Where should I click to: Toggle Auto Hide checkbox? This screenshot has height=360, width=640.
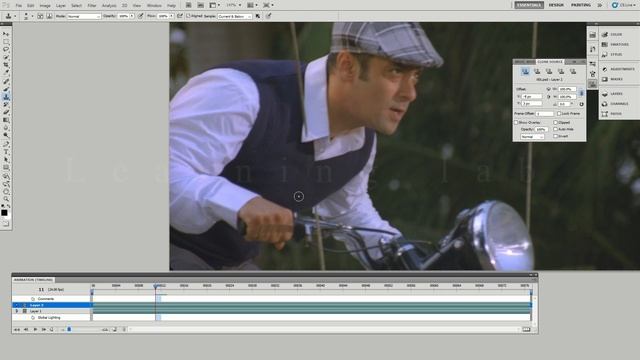(x=556, y=129)
